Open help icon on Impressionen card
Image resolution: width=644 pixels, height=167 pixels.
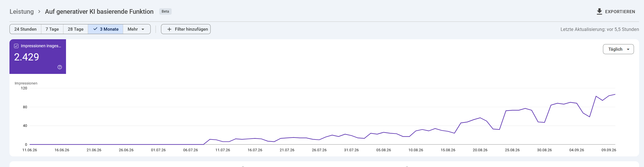pos(60,67)
